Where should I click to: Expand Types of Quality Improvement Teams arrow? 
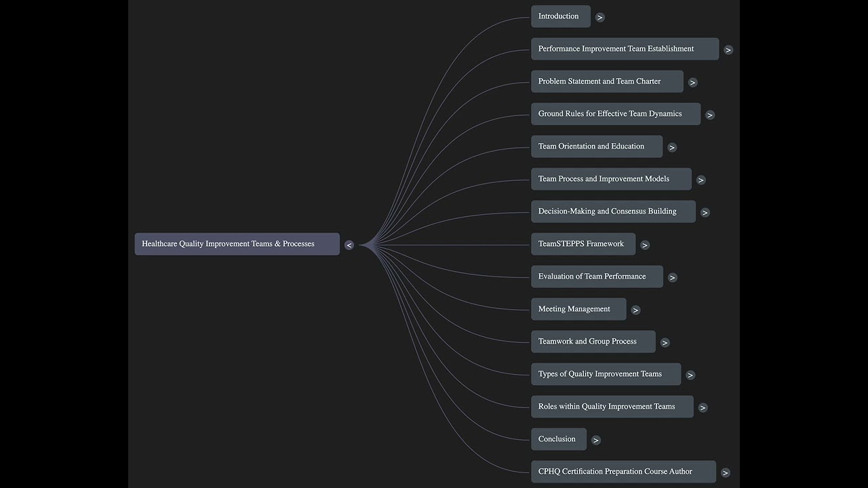[690, 375]
